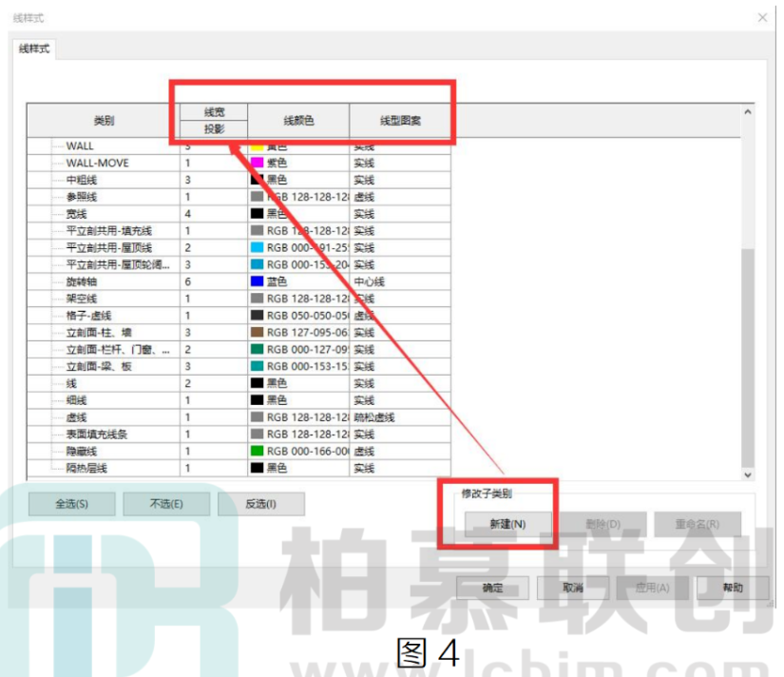The height and width of the screenshot is (677, 784).
Task: Open the black color swatch of 中粗线
Action: click(257, 179)
